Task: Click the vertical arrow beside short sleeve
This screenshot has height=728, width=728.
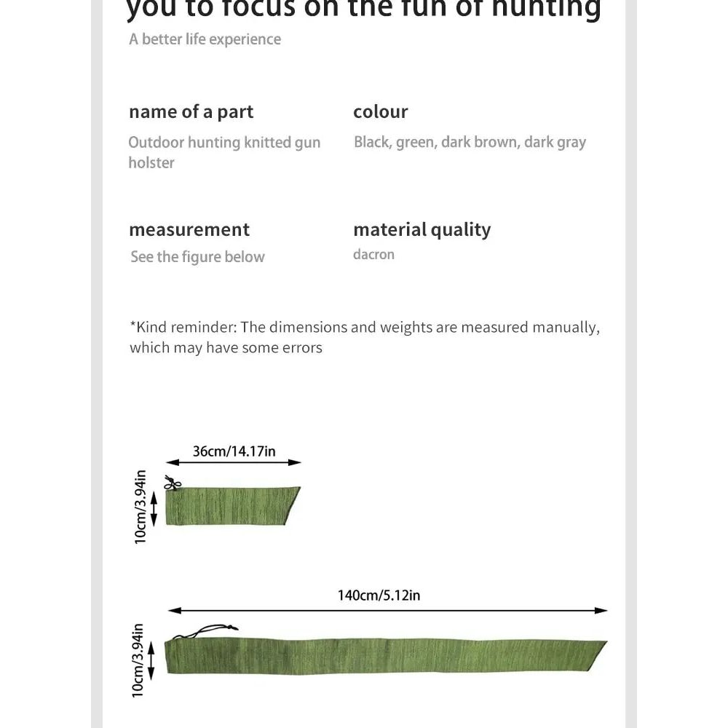Action: (x=154, y=507)
